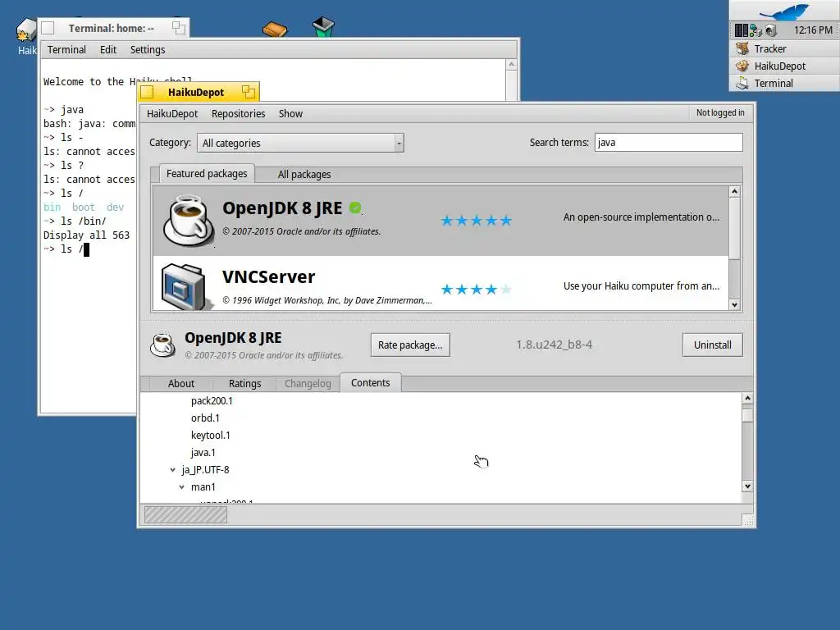
Task: Click the package list scroll down arrow
Action: pyautogui.click(x=734, y=305)
